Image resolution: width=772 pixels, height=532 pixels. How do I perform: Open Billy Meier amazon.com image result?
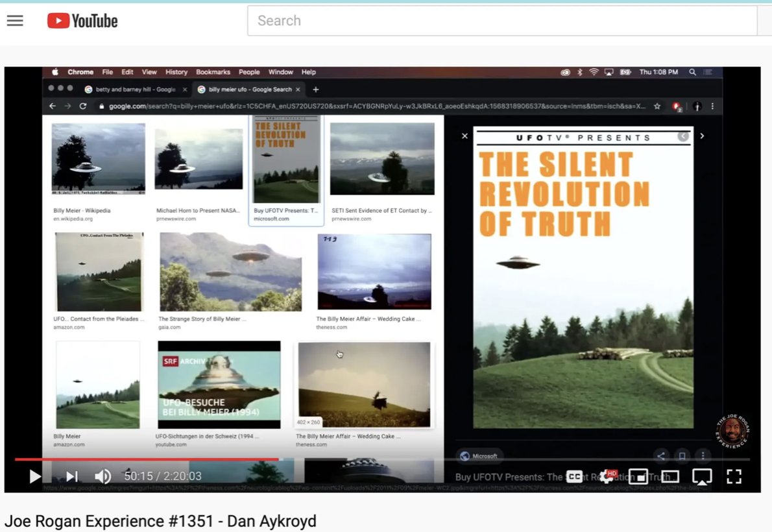point(97,385)
